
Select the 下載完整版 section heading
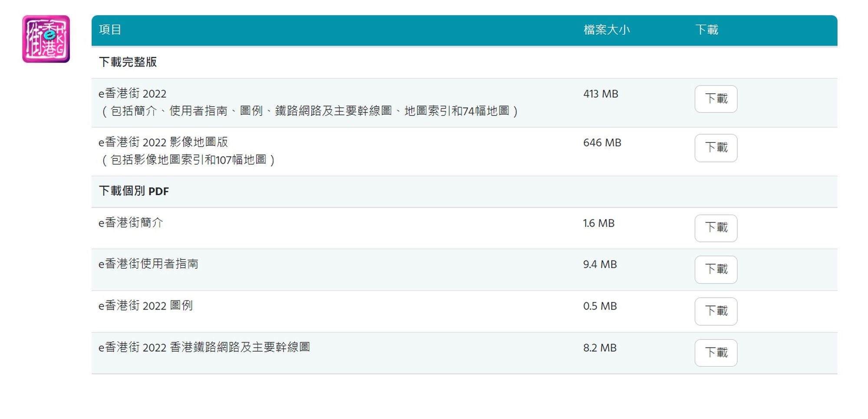coord(128,62)
